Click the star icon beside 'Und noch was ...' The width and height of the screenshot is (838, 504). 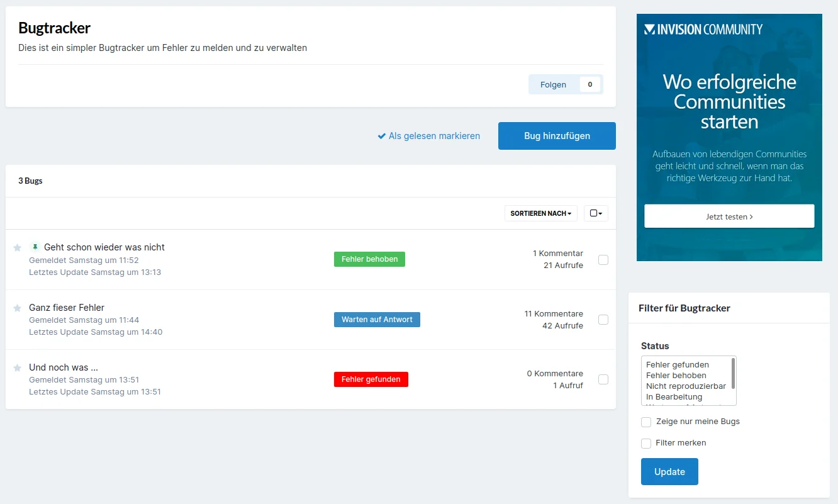(x=18, y=368)
